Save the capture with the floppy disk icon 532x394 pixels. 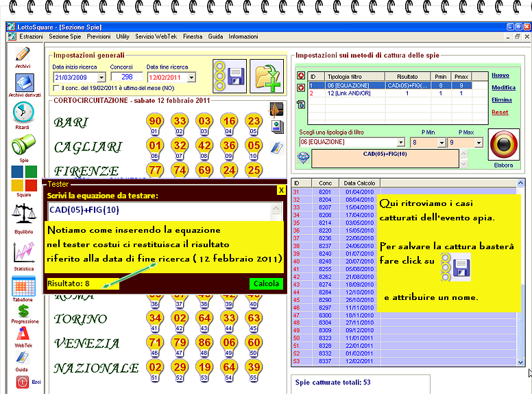[230, 76]
